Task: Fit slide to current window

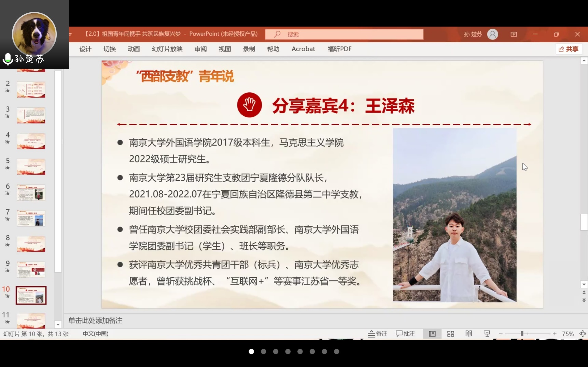Action: click(x=583, y=334)
